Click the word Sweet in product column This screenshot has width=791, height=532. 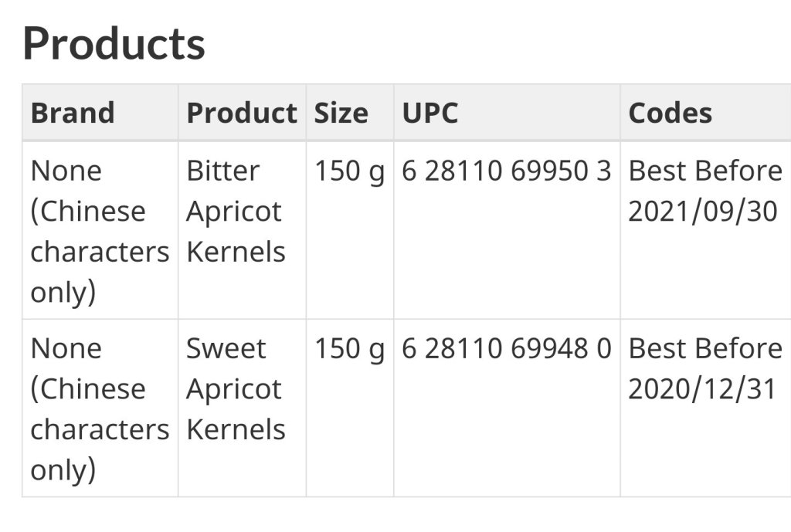click(226, 348)
